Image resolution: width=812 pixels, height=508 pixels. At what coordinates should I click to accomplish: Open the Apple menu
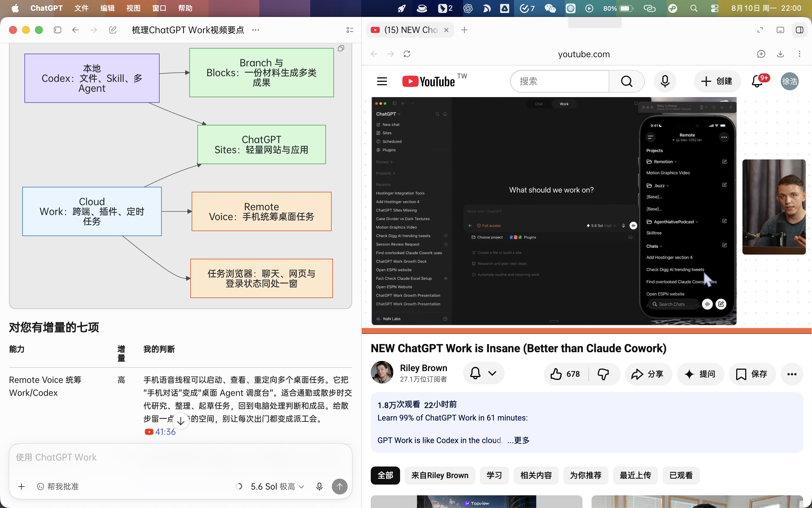pos(15,8)
